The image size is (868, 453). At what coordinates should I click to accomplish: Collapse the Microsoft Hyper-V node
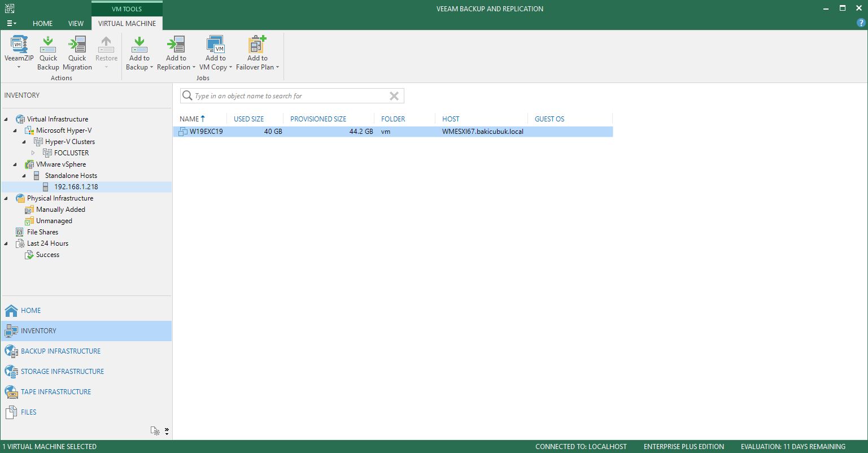15,130
